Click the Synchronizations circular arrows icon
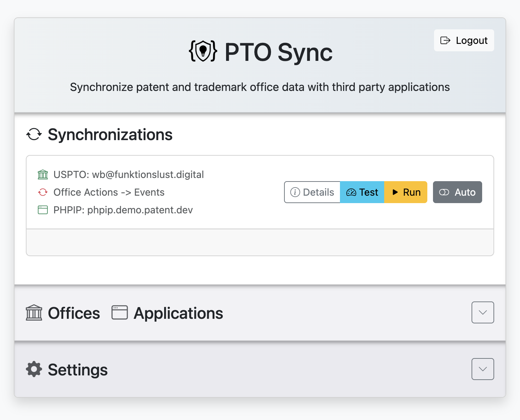Viewport: 520px width, 420px height. click(34, 134)
